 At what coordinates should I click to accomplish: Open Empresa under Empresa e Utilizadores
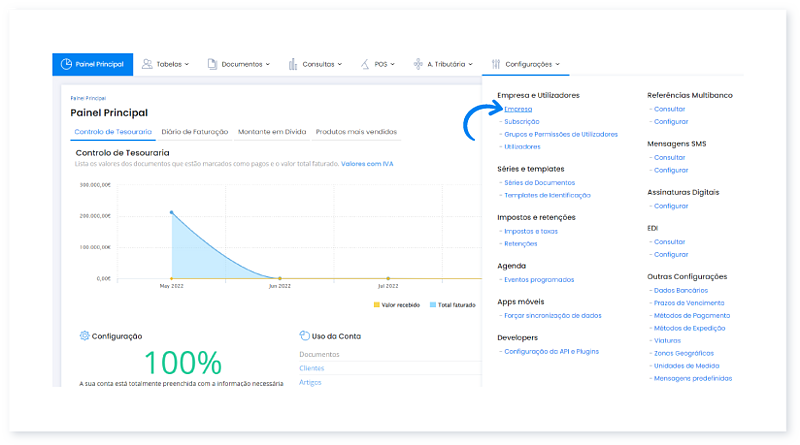[518, 108]
